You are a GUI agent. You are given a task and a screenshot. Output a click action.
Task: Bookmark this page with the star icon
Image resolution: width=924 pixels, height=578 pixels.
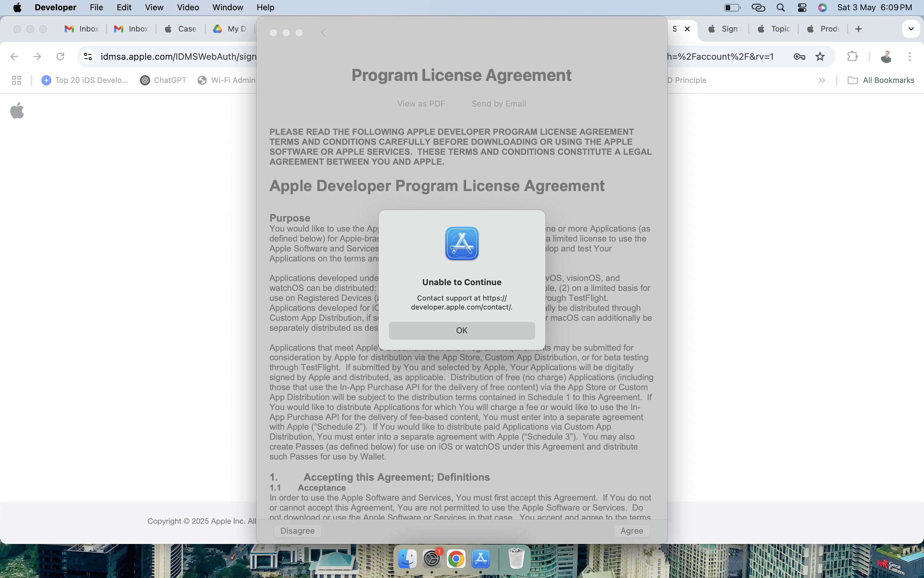820,57
